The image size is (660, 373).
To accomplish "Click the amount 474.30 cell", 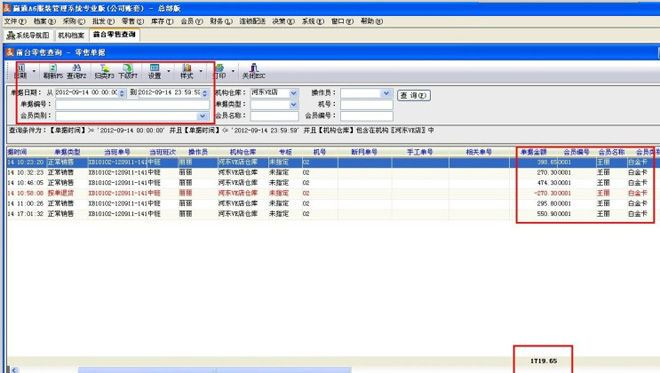I will (534, 183).
